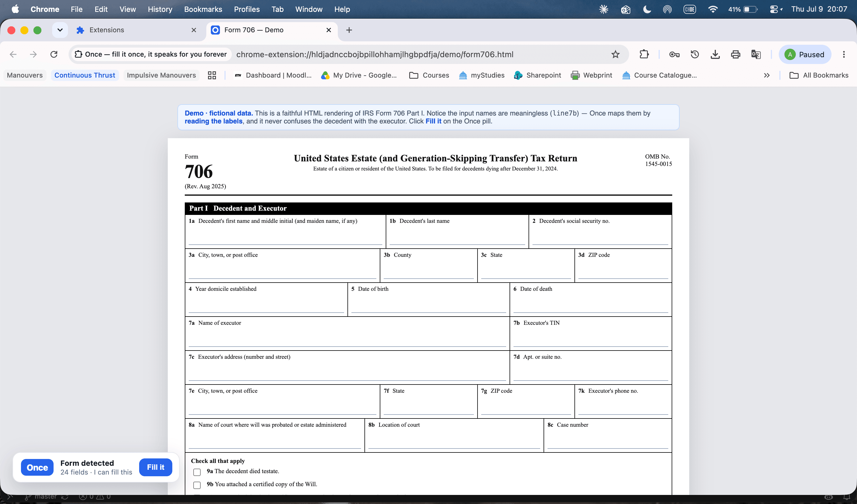This screenshot has width=857, height=504.
Task: Expand the hidden bookmarks overflow chevron
Action: (x=767, y=75)
